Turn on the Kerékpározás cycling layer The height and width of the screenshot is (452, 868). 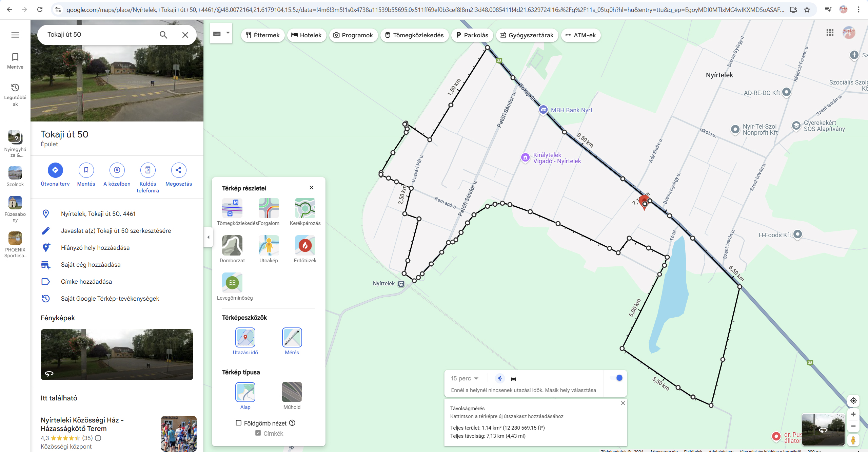point(305,208)
